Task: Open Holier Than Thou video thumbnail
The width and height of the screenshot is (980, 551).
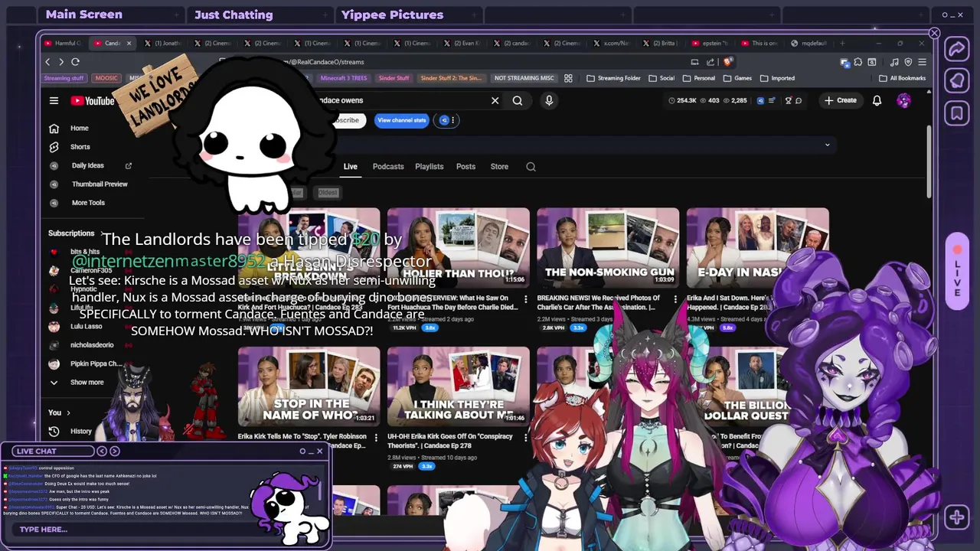Action: tap(458, 246)
